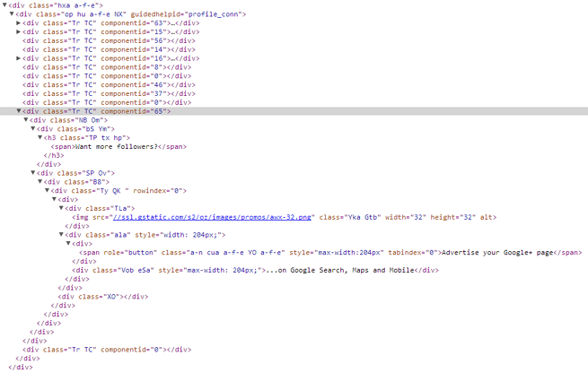Select the img class="Yka Gtb" element
Viewport: 588px width, 373px height.
click(x=284, y=217)
